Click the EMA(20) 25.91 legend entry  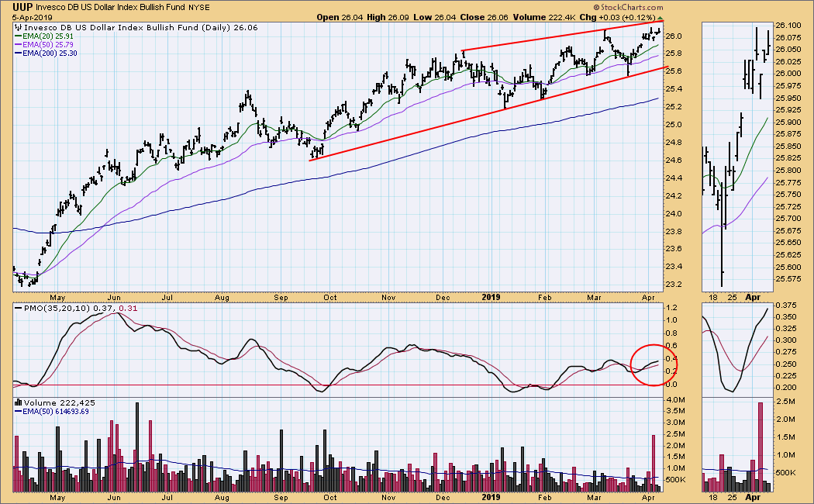[48, 36]
